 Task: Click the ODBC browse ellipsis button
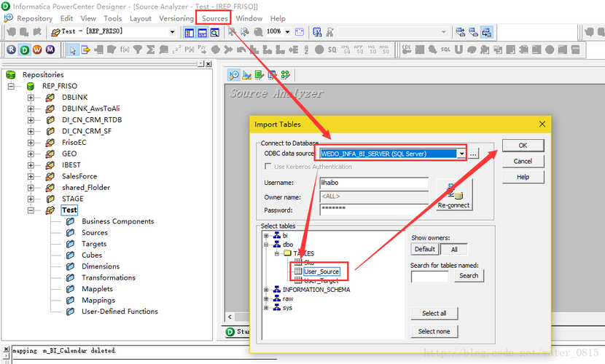pos(473,154)
